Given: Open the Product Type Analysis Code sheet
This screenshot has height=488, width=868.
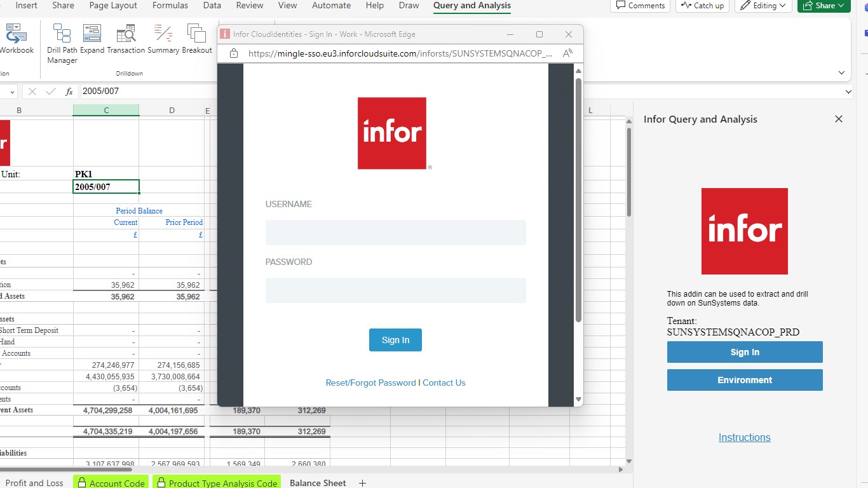Looking at the screenshot, I should click(x=216, y=483).
